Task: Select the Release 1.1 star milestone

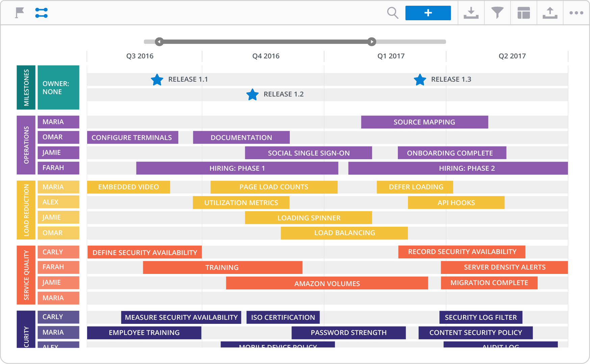Action: (x=157, y=80)
